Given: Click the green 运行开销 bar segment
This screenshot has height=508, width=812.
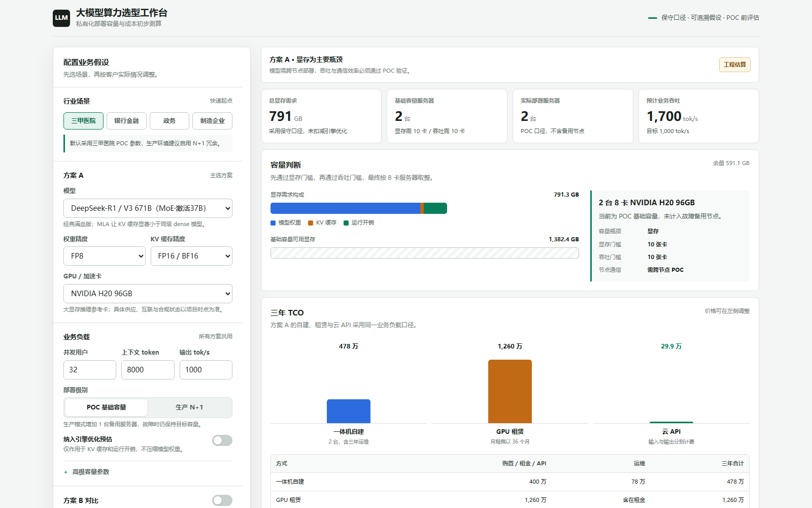Looking at the screenshot, I should click(x=435, y=208).
